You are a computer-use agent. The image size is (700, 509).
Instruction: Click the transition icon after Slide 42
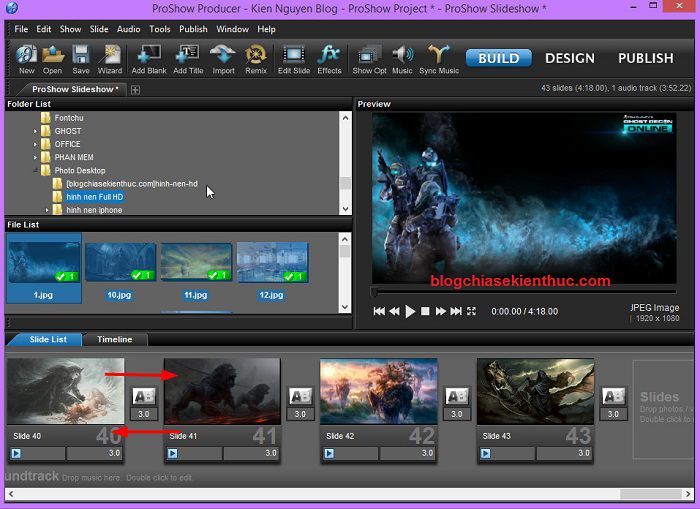457,396
